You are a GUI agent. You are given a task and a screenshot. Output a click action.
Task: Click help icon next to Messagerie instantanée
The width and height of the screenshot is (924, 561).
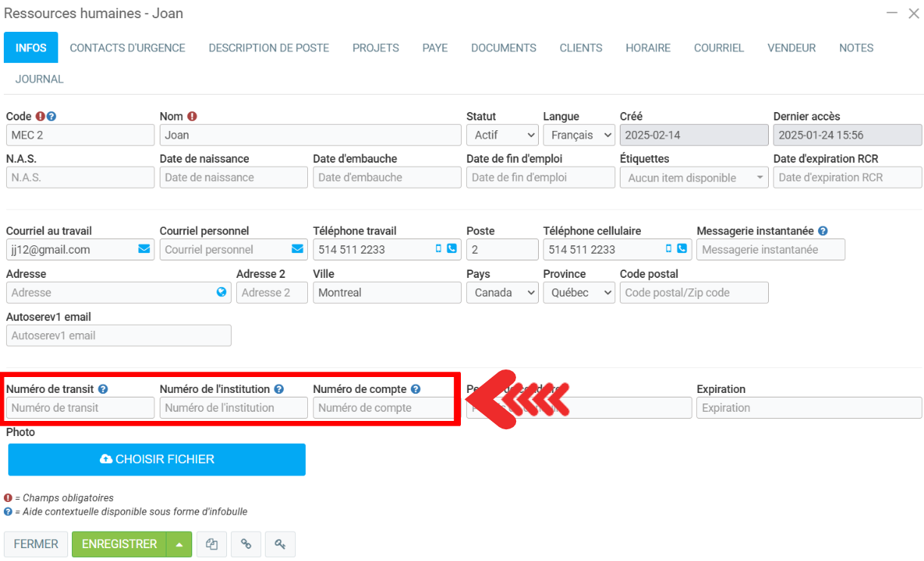coord(823,231)
